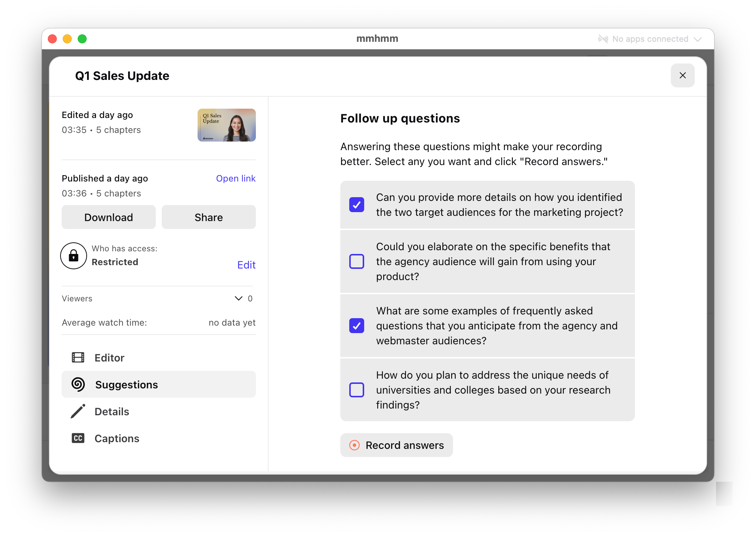Image resolution: width=756 pixels, height=537 pixels.
Task: Follow the Open link hyperlink
Action: pos(236,179)
